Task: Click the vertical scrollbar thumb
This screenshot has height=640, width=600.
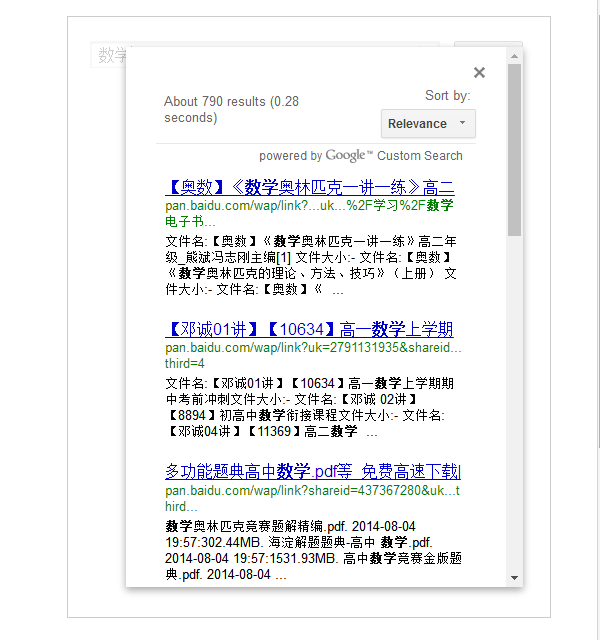Action: point(514,149)
